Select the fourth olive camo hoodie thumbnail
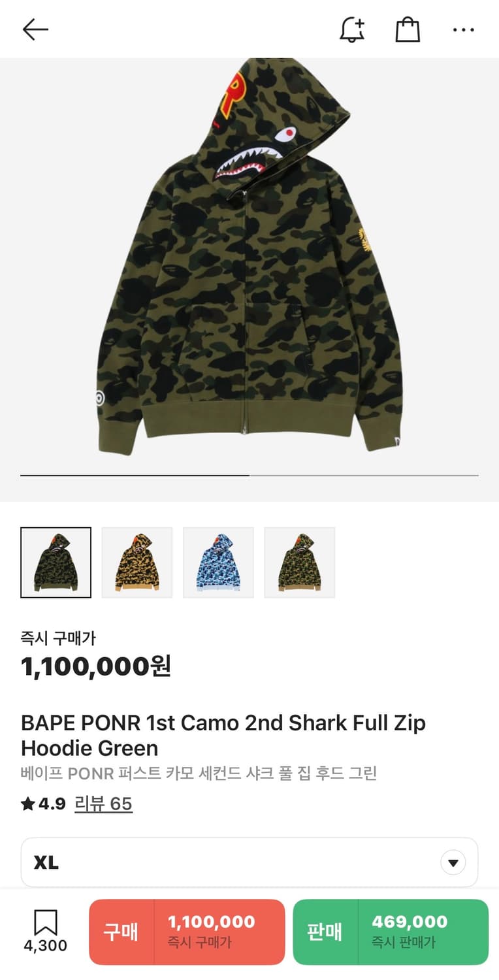This screenshot has width=499, height=980. pyautogui.click(x=299, y=563)
